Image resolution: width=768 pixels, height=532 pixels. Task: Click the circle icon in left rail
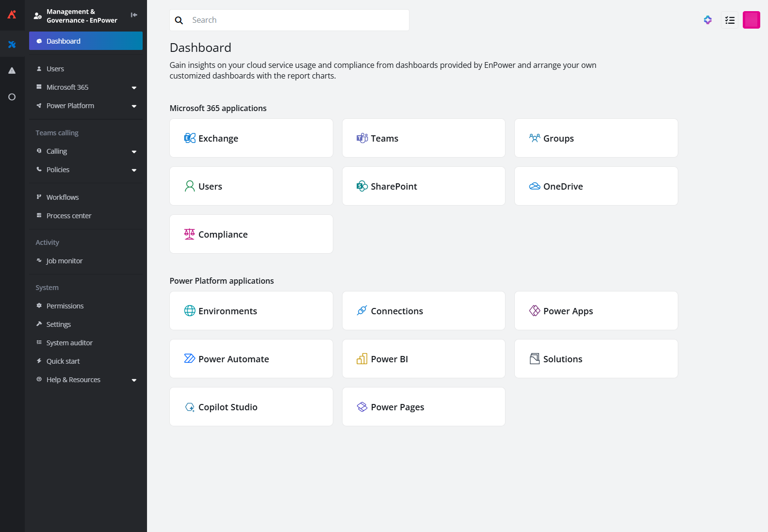click(12, 97)
